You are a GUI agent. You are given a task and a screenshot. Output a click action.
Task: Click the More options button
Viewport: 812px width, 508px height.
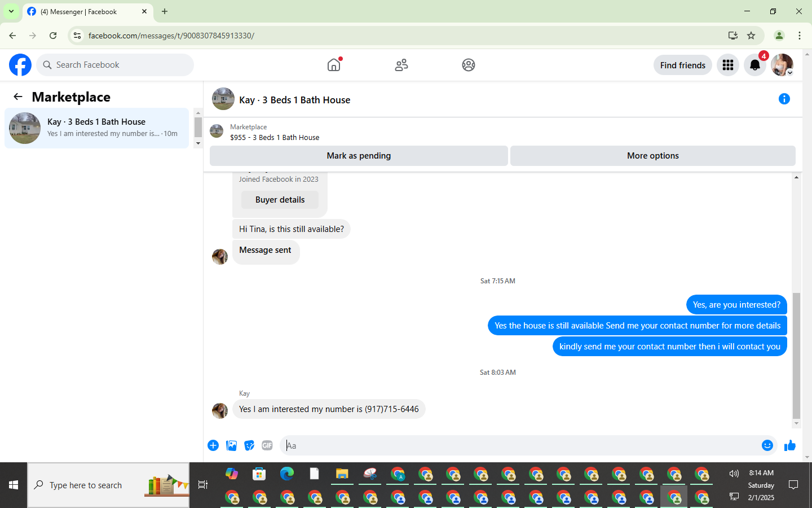pyautogui.click(x=653, y=156)
